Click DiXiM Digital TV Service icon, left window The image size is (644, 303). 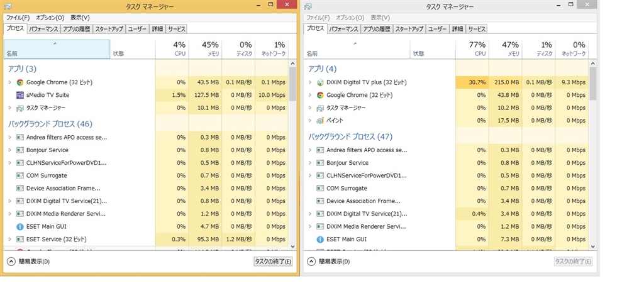20,201
